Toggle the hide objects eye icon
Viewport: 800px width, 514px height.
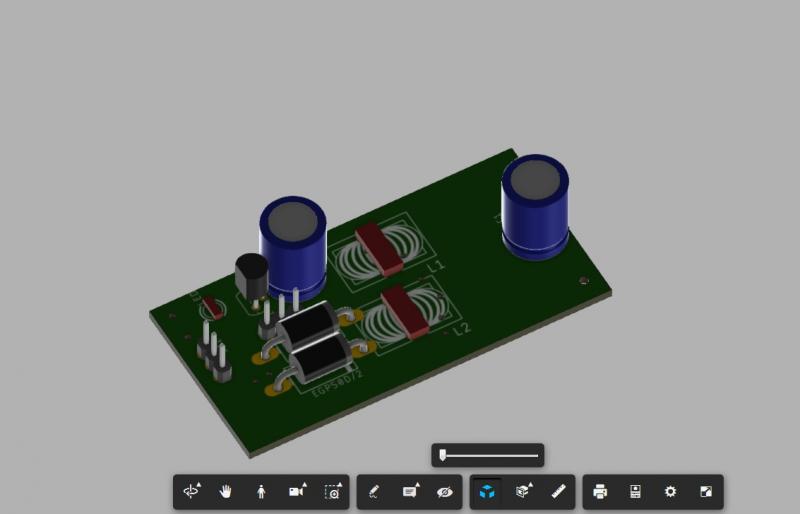pos(445,491)
